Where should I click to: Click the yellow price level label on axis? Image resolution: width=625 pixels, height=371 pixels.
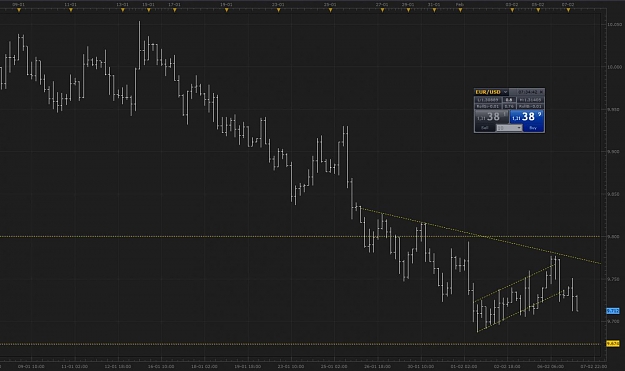coord(613,344)
